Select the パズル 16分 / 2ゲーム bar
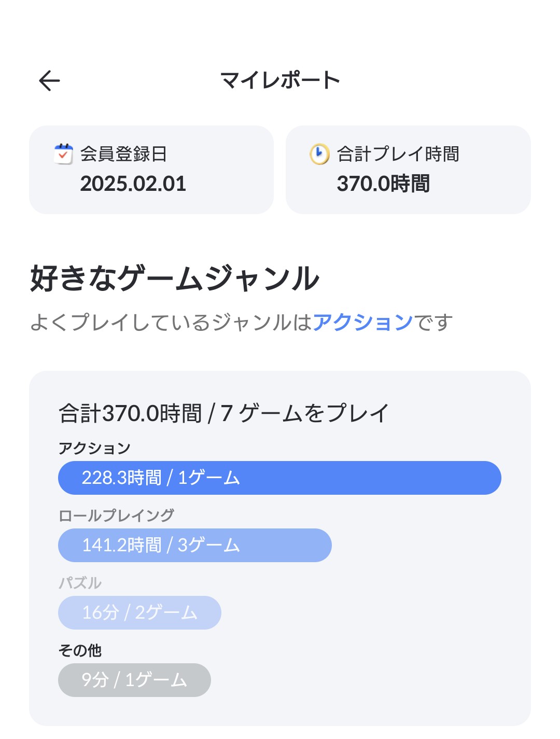The height and width of the screenshot is (739, 560). tap(139, 612)
